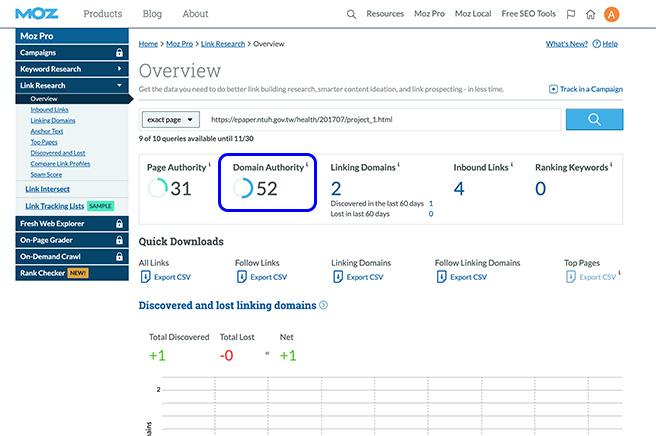Select Overview in Link Research submenu
Viewport: 656px width, 436px height.
pyautogui.click(x=74, y=99)
